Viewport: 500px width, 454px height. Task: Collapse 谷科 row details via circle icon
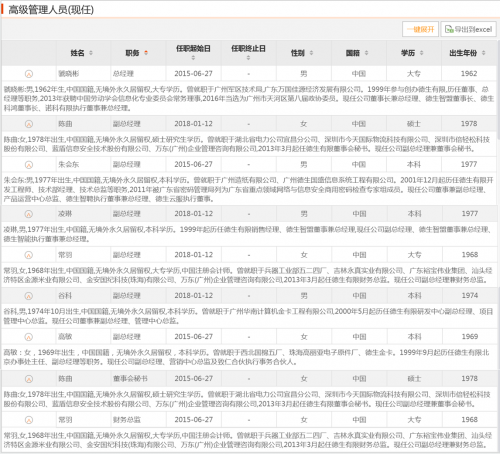[x=29, y=296]
